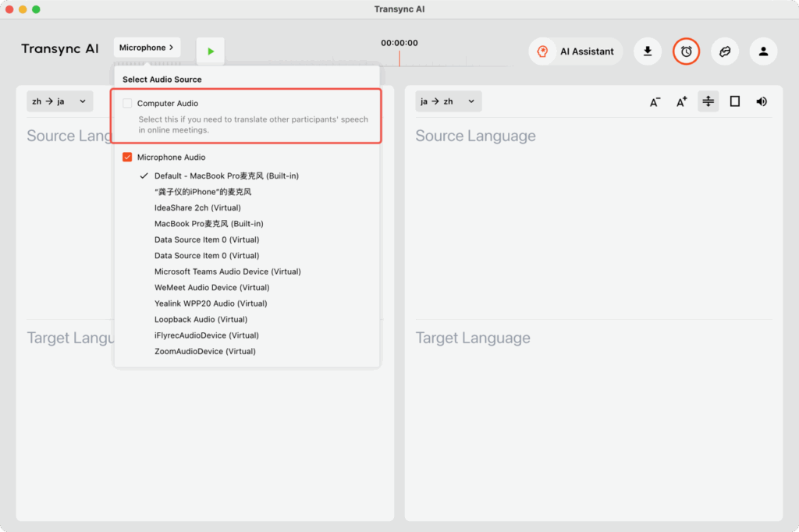Toggle the split layout icon
Image resolution: width=799 pixels, height=532 pixels.
pyautogui.click(x=708, y=101)
